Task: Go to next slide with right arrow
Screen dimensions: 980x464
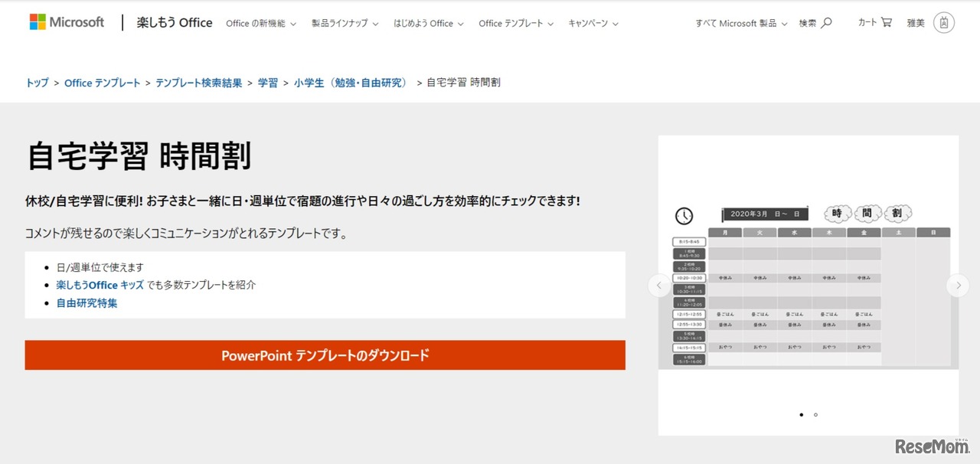Action: pos(958,286)
